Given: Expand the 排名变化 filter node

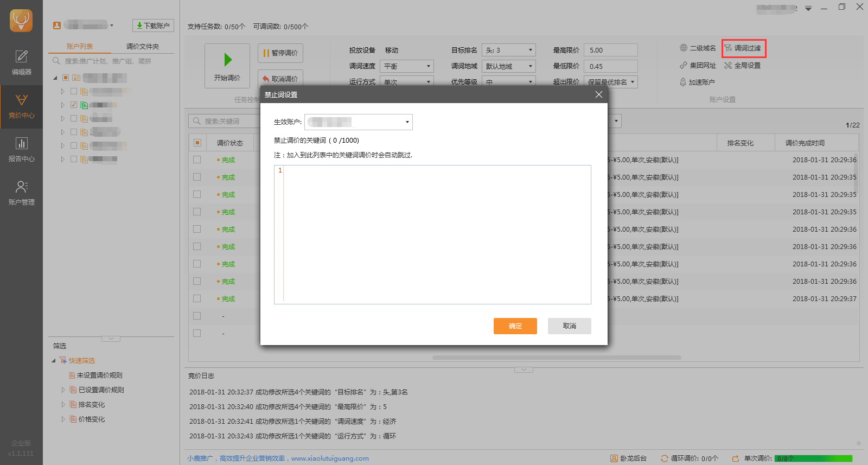Looking at the screenshot, I should tap(63, 405).
